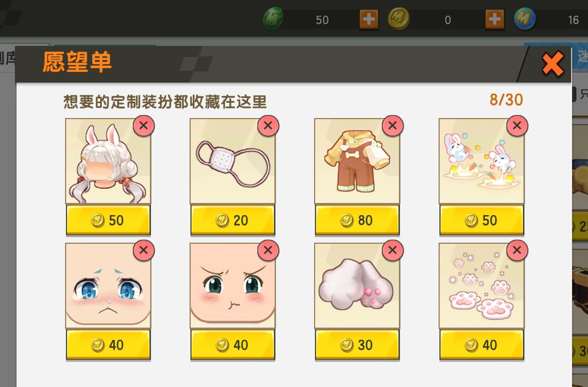Remove paw print footprints from wishlist
Screen dimensions: 588x387
coord(517,251)
